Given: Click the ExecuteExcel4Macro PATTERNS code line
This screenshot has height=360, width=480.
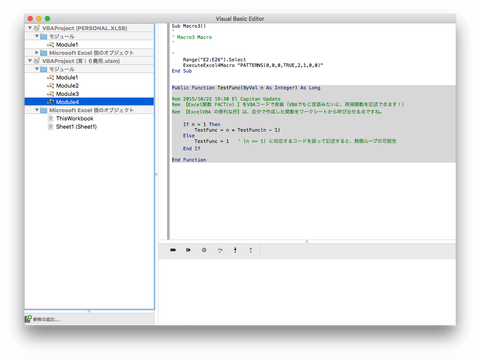Looking at the screenshot, I should (253, 65).
